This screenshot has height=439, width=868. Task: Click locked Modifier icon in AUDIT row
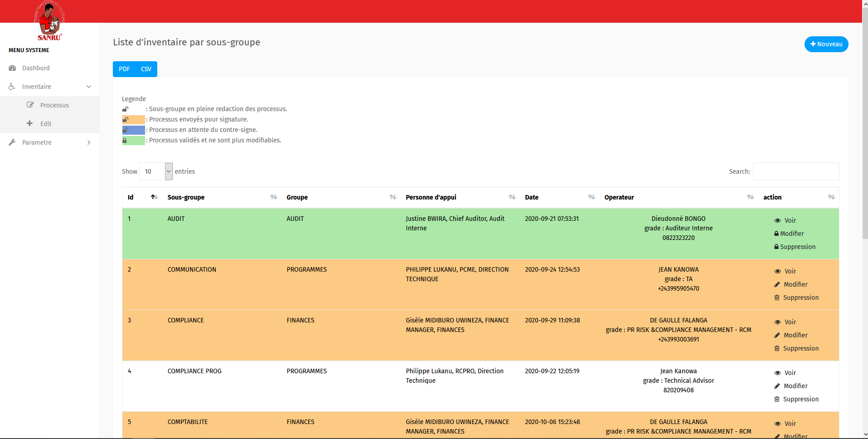point(776,234)
